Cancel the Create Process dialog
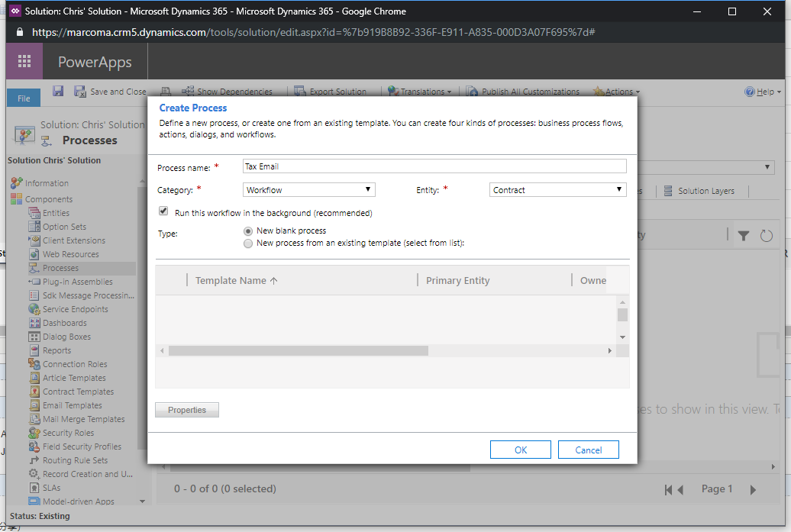 coord(588,450)
